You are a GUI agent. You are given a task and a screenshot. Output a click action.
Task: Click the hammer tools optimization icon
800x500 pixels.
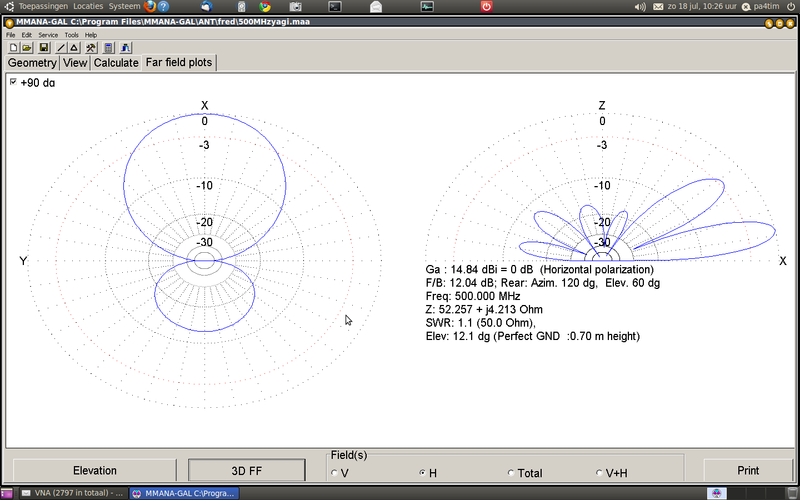(x=91, y=47)
